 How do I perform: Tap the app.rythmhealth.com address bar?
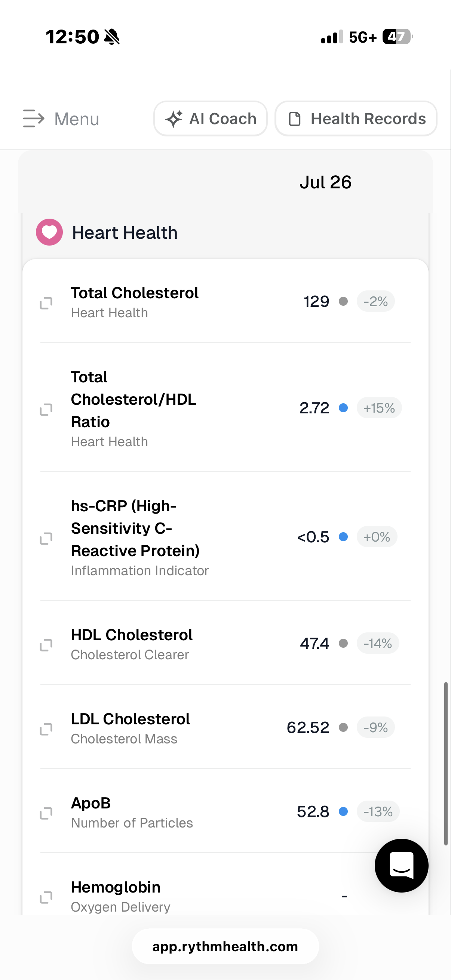click(x=225, y=946)
